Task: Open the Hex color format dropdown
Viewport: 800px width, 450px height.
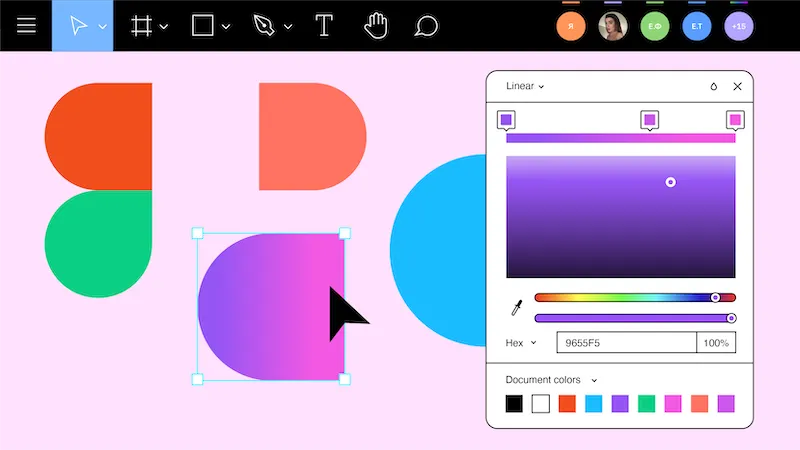Action: 521,343
